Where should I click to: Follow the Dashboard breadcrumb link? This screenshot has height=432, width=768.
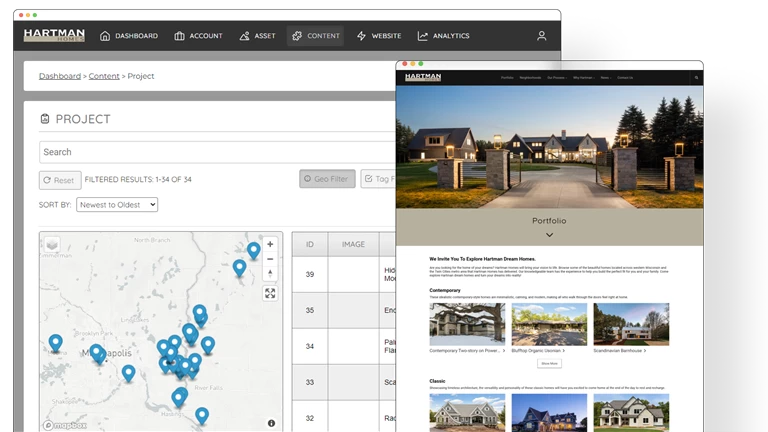[x=60, y=76]
